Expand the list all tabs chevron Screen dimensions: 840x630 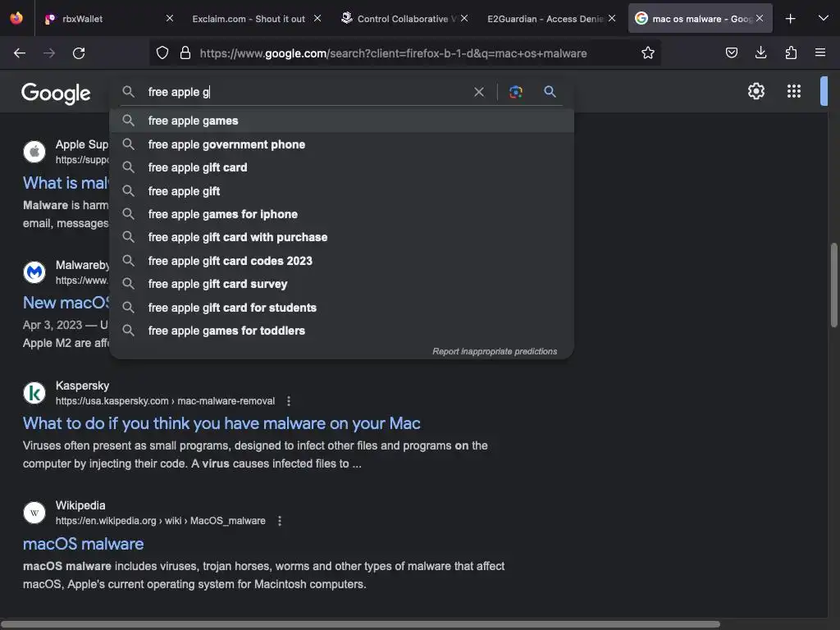[x=824, y=18]
